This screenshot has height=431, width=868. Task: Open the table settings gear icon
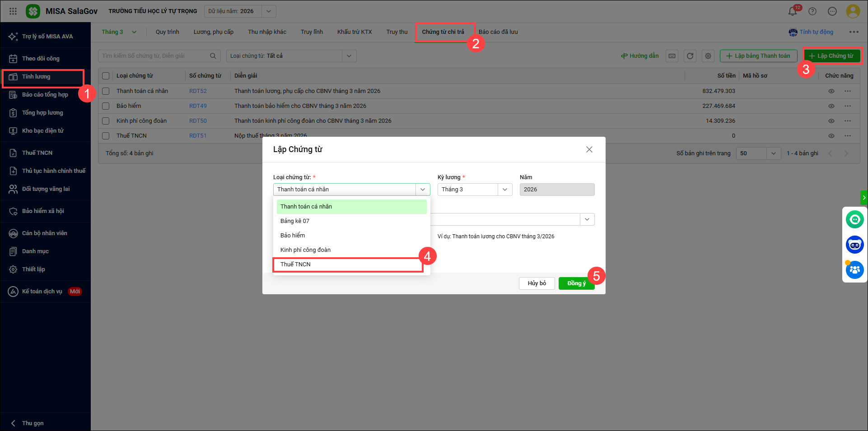coord(708,56)
